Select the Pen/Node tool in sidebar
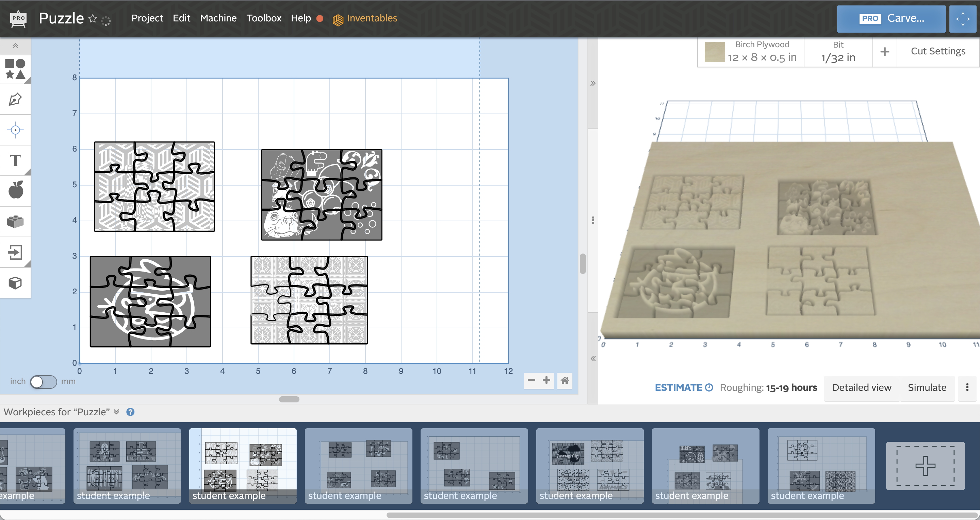Screen dimensions: 980x520 pos(16,99)
